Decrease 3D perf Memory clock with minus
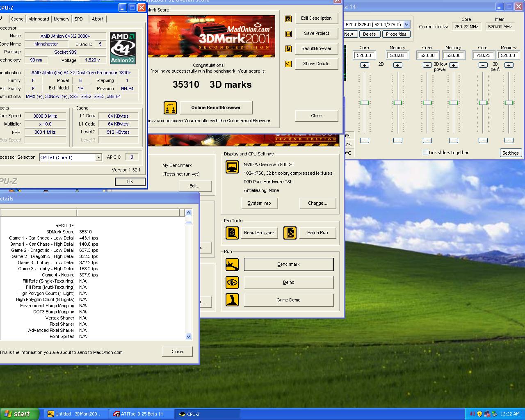525x420 pixels. pos(509,141)
